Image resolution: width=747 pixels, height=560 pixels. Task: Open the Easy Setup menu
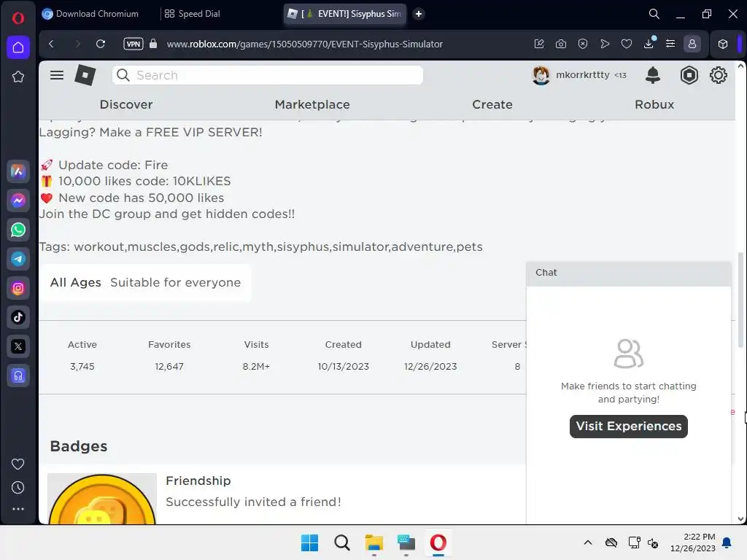670,44
